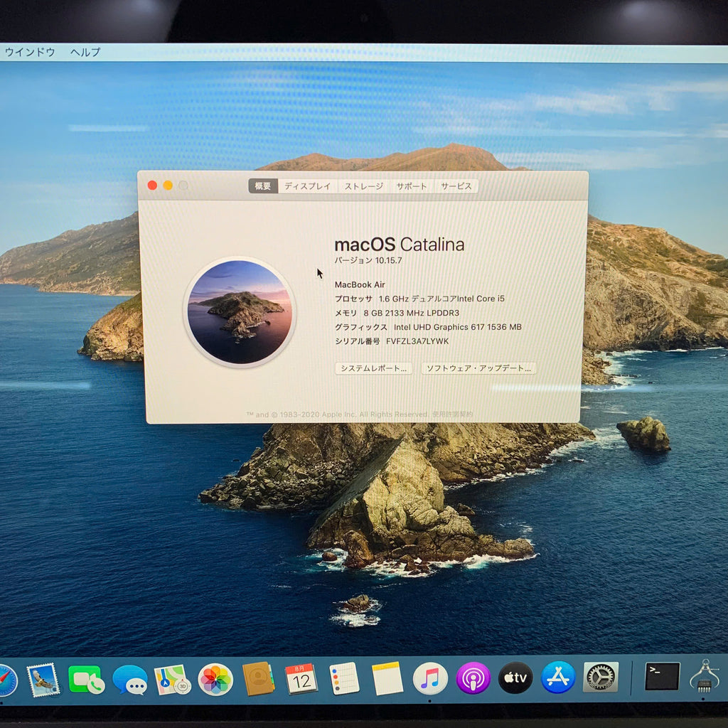Click the 8 GB 2133 MHz LPDDR3 memory value
Image resolution: width=728 pixels, height=728 pixels.
[x=412, y=313]
